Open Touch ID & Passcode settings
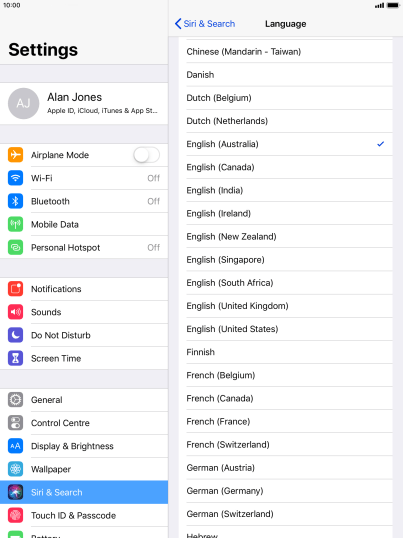 pyautogui.click(x=84, y=515)
